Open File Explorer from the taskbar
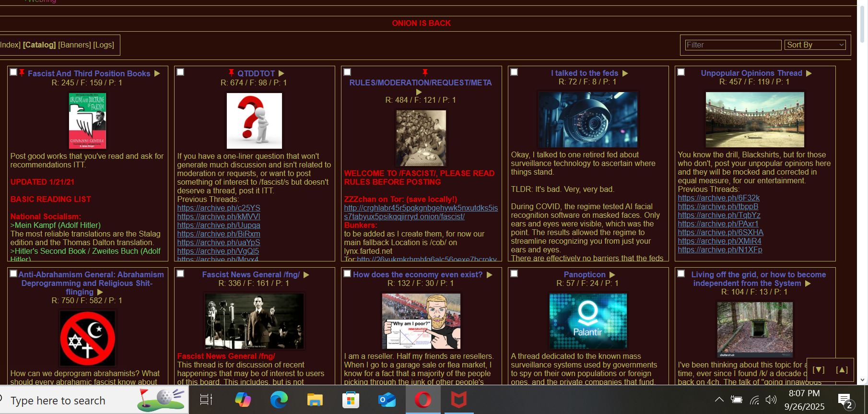Screen dimensions: 868x414 pyautogui.click(x=315, y=400)
